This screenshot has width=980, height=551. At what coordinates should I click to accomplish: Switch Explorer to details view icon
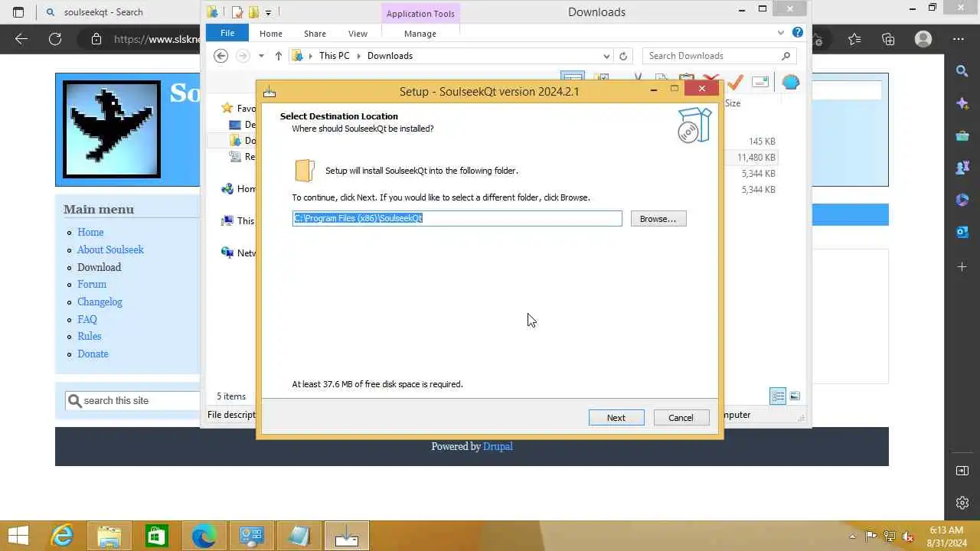(x=778, y=396)
